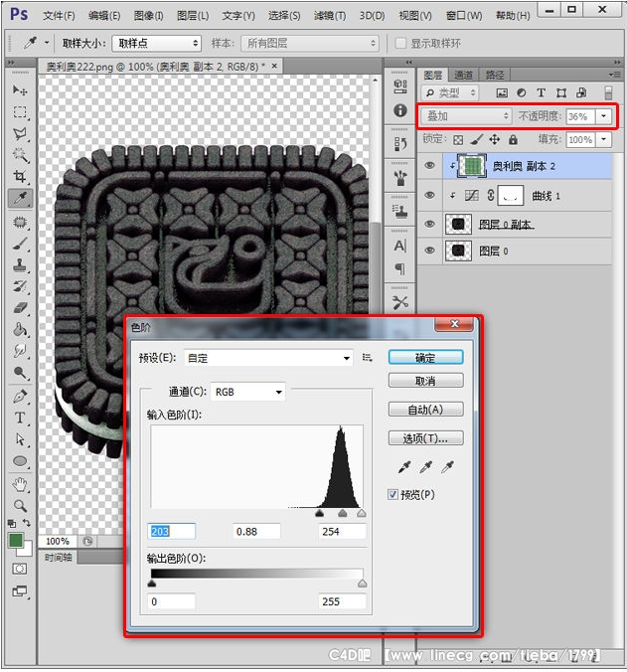This screenshot has height=672, width=627.
Task: Open the Character panel icon
Action: (400, 246)
